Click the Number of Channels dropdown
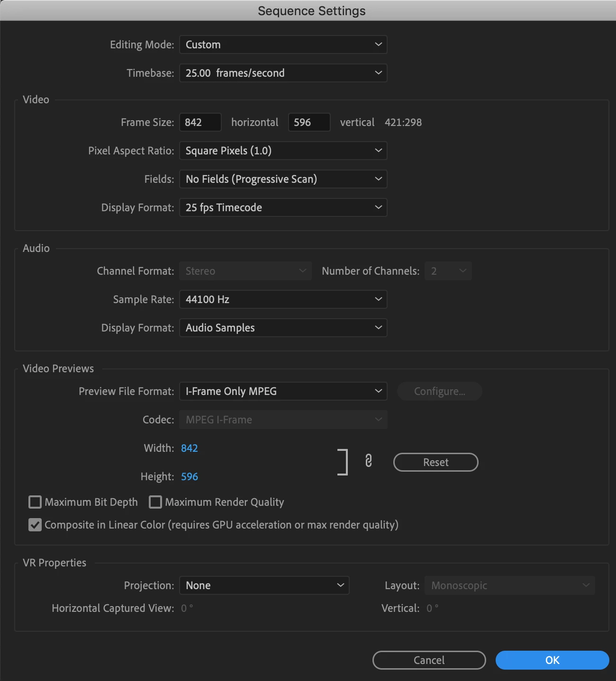616x681 pixels. pos(448,271)
